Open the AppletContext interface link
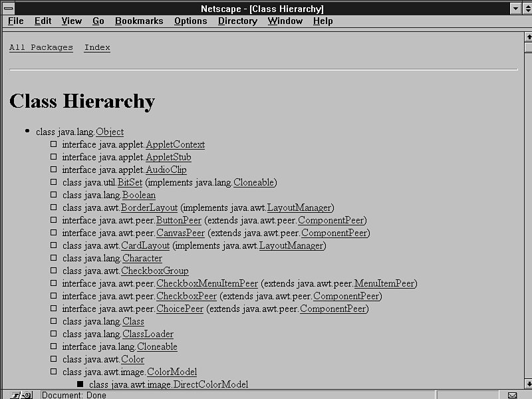The width and height of the screenshot is (532, 399). pos(175,145)
